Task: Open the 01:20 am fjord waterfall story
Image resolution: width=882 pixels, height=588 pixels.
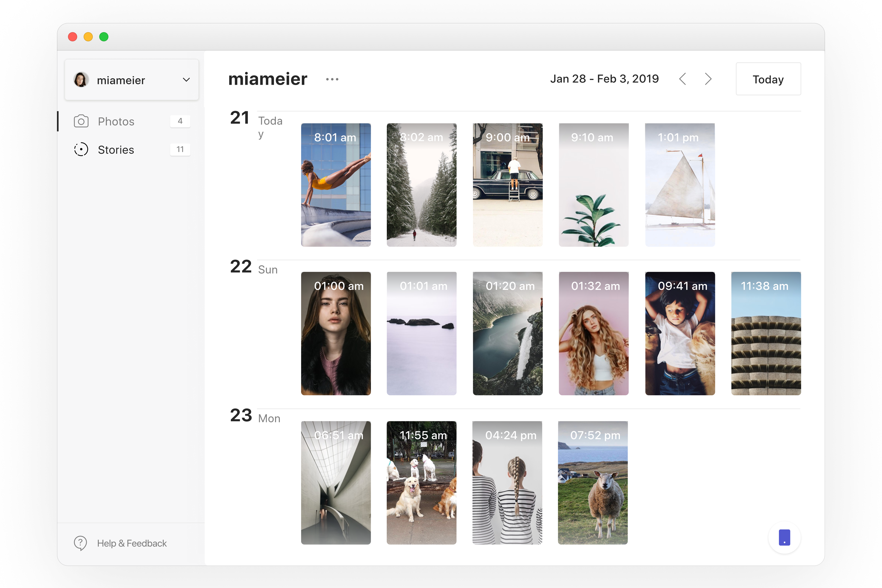Action: pyautogui.click(x=507, y=333)
